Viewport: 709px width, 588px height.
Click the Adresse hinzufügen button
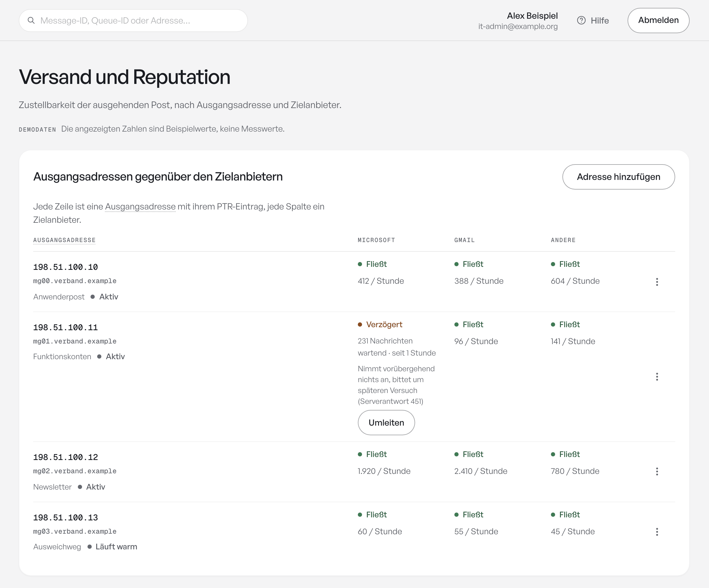[x=618, y=177]
